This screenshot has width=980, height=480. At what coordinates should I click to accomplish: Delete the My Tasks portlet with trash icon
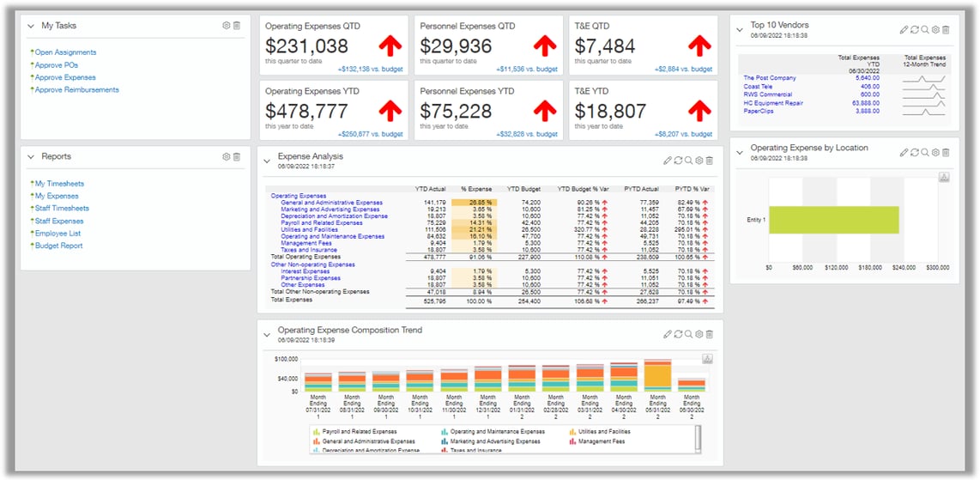tap(236, 26)
